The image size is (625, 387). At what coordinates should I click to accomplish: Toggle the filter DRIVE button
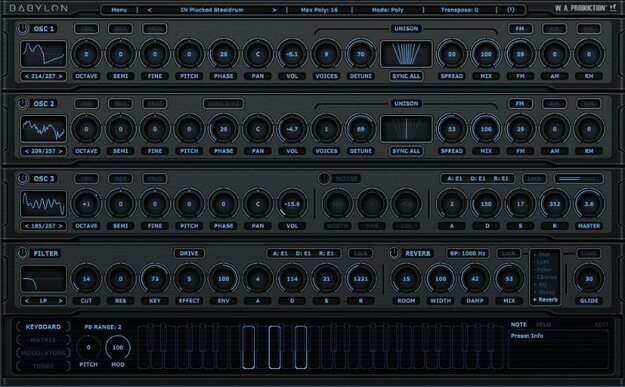[189, 253]
